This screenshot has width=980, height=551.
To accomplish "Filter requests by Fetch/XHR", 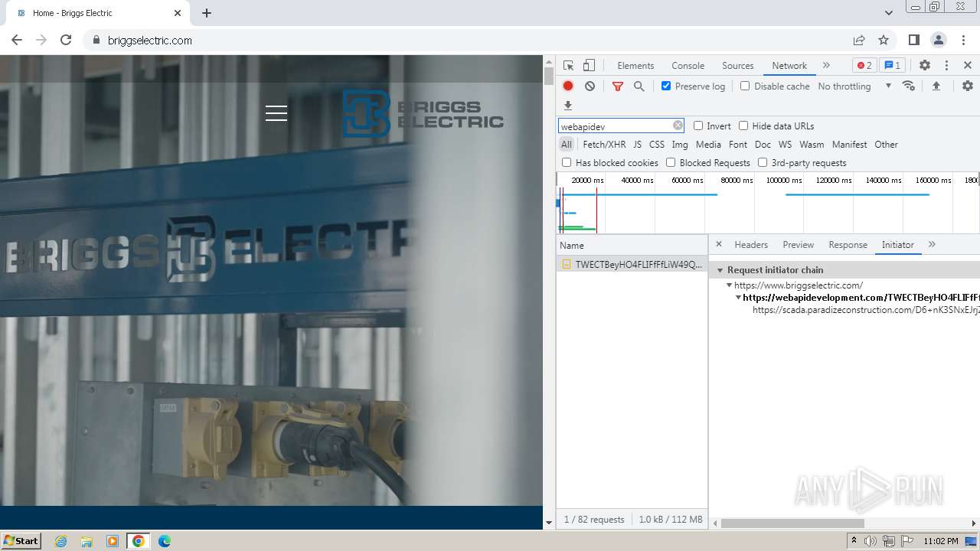I will [x=604, y=144].
